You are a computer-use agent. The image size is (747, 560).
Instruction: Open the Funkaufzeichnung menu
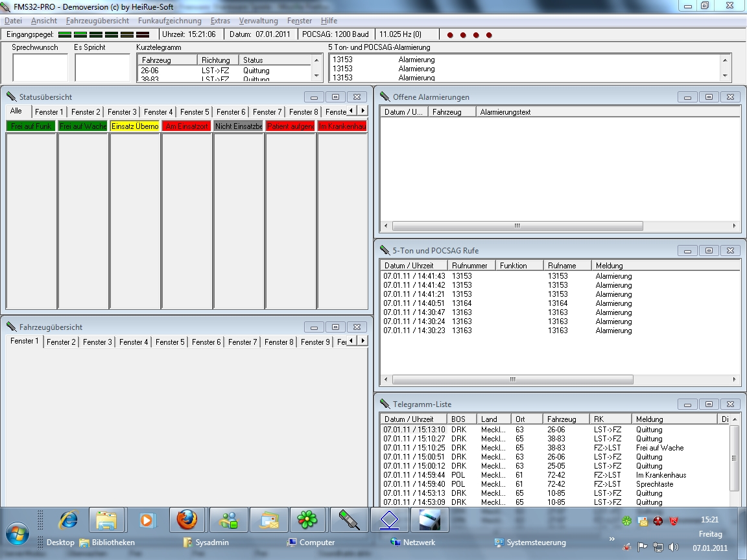pyautogui.click(x=169, y=21)
